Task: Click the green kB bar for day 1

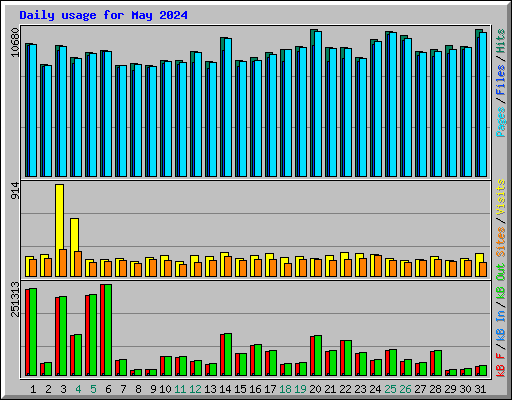Action: pyautogui.click(x=33, y=332)
